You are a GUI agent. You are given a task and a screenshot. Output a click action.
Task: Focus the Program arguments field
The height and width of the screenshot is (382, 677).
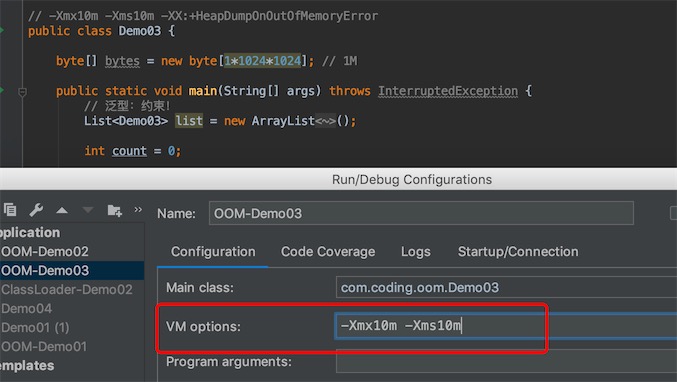(x=506, y=362)
